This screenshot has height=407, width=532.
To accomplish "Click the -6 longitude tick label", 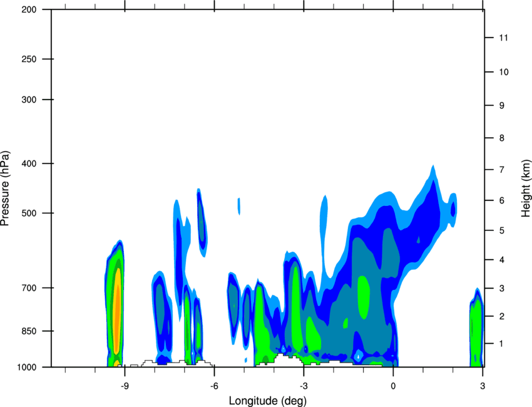I will pyautogui.click(x=214, y=386).
